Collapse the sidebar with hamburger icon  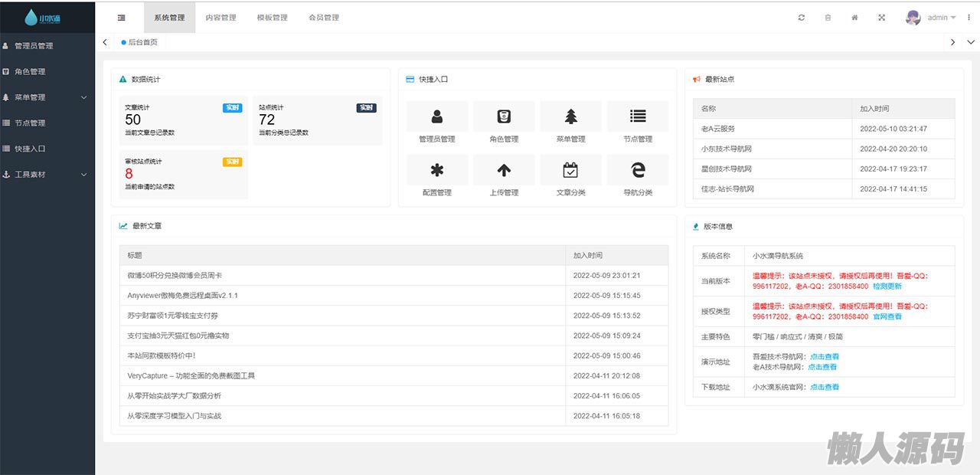click(122, 18)
